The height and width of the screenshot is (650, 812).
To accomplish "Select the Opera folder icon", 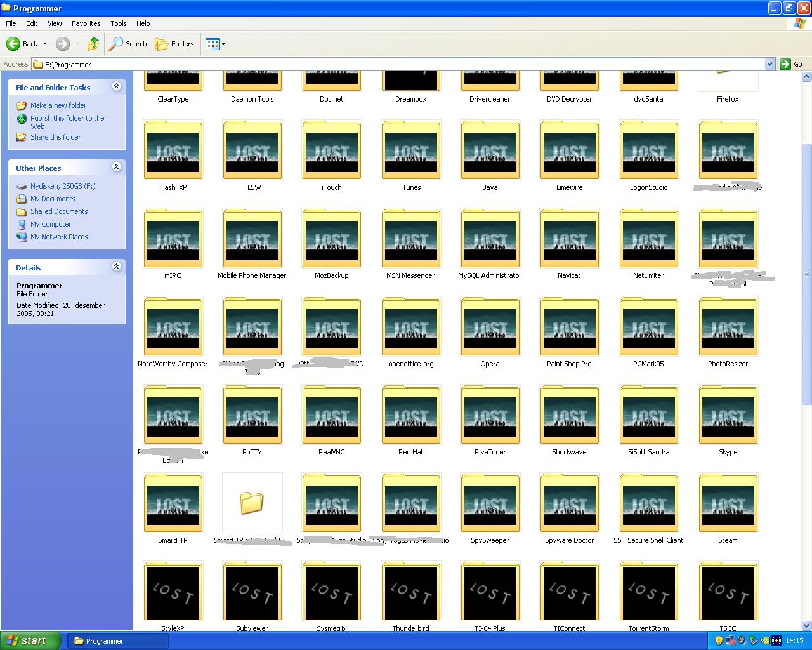I will (490, 326).
